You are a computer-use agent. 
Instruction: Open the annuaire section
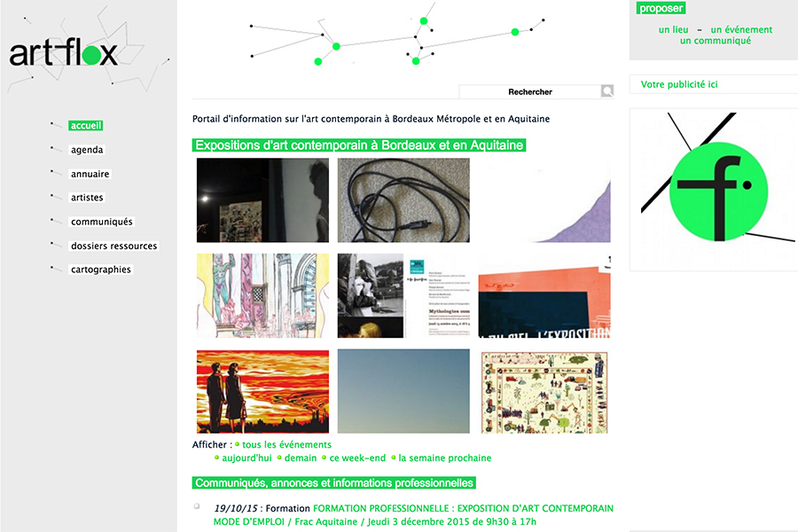point(90,174)
